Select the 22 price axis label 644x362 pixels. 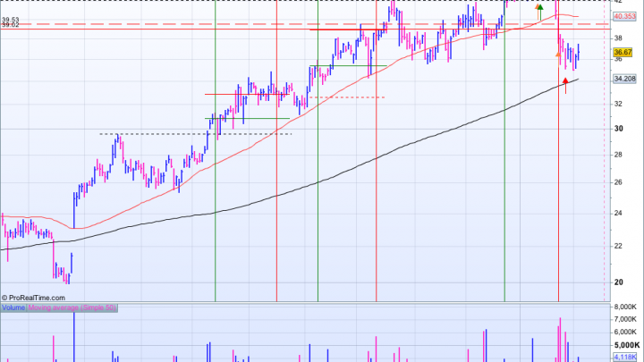[618, 246]
